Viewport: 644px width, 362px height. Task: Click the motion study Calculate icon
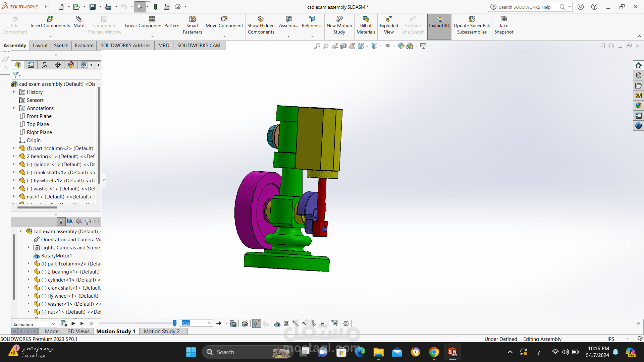(64, 323)
